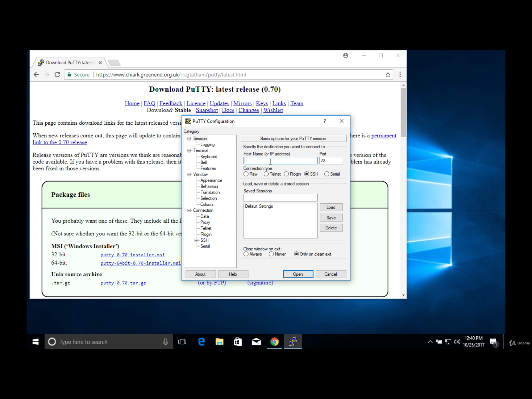Click Cortana microphone icon
Image resolution: width=532 pixels, height=399 pixels.
pos(165,342)
